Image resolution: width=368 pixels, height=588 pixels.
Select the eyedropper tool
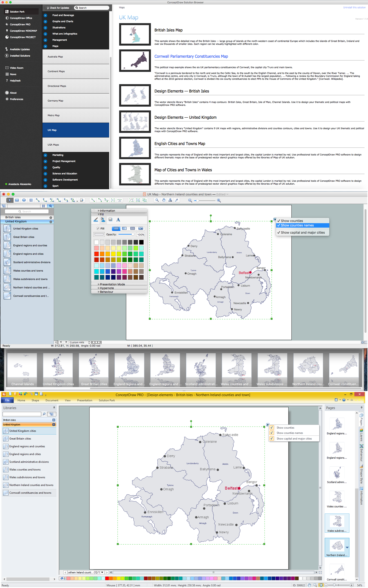click(x=177, y=200)
